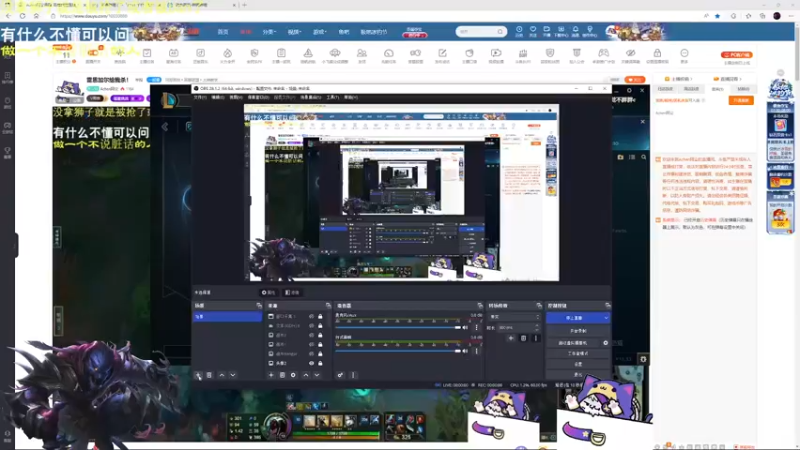This screenshot has height=450, width=800.
Task: Toggle lock on the last source row
Action: [x=320, y=363]
